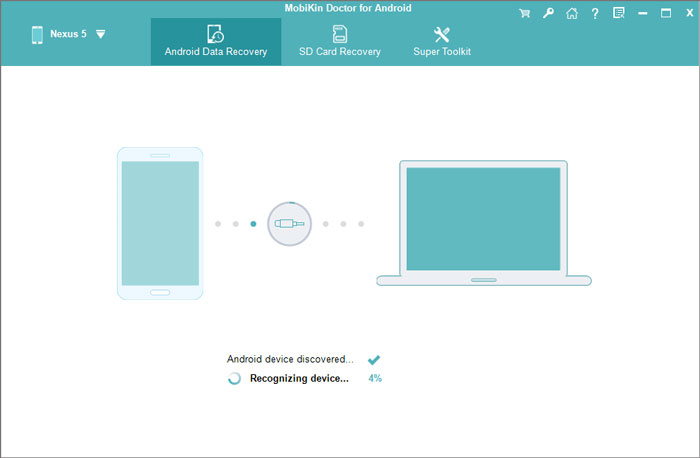
Task: Expand the Nexus 5 device dropdown arrow
Action: pyautogui.click(x=100, y=34)
